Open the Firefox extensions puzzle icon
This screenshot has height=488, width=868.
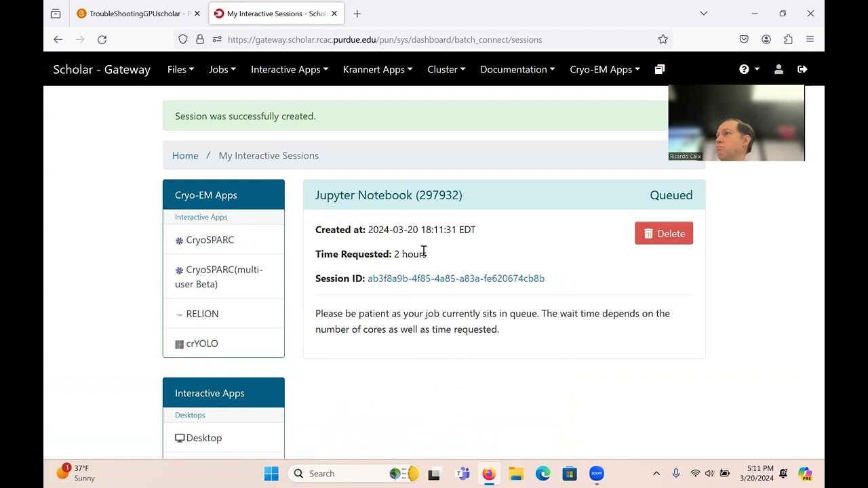pos(788,40)
